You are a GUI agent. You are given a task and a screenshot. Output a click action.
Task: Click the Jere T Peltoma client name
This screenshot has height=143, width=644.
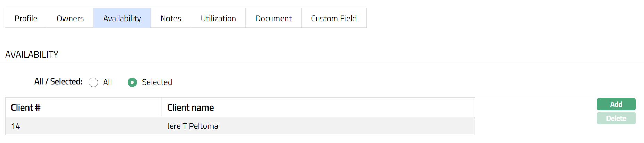point(193,126)
